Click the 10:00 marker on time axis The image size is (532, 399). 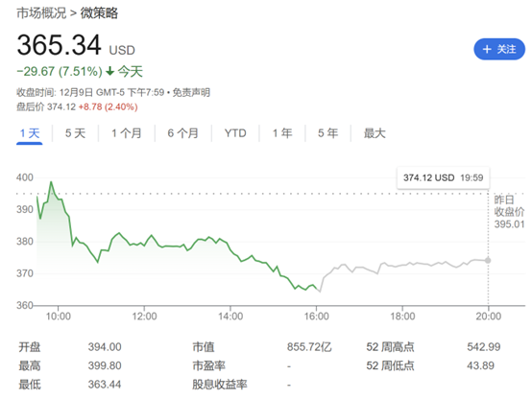(x=59, y=317)
